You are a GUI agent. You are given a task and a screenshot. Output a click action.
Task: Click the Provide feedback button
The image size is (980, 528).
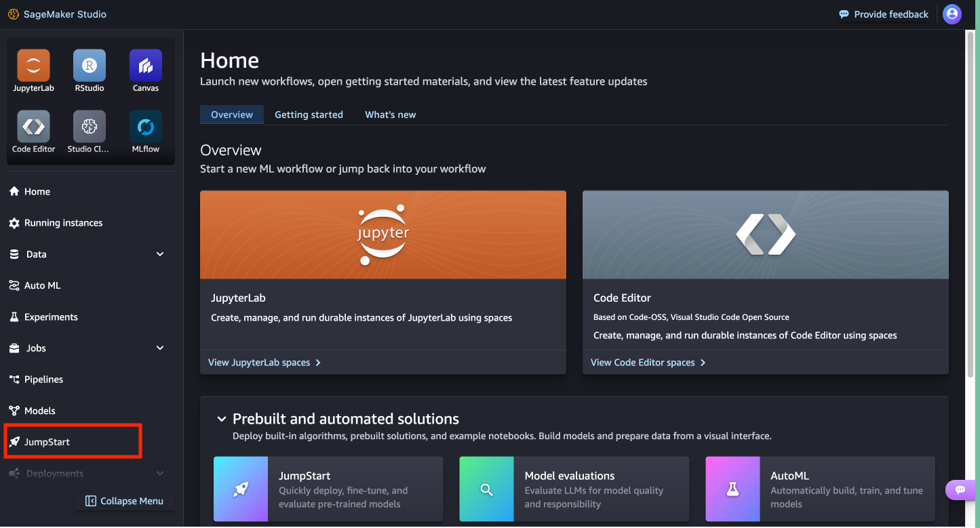pyautogui.click(x=884, y=14)
